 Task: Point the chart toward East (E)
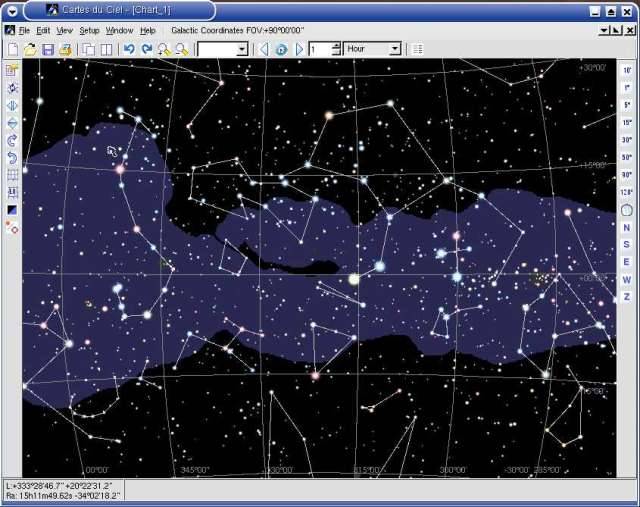coord(627,262)
